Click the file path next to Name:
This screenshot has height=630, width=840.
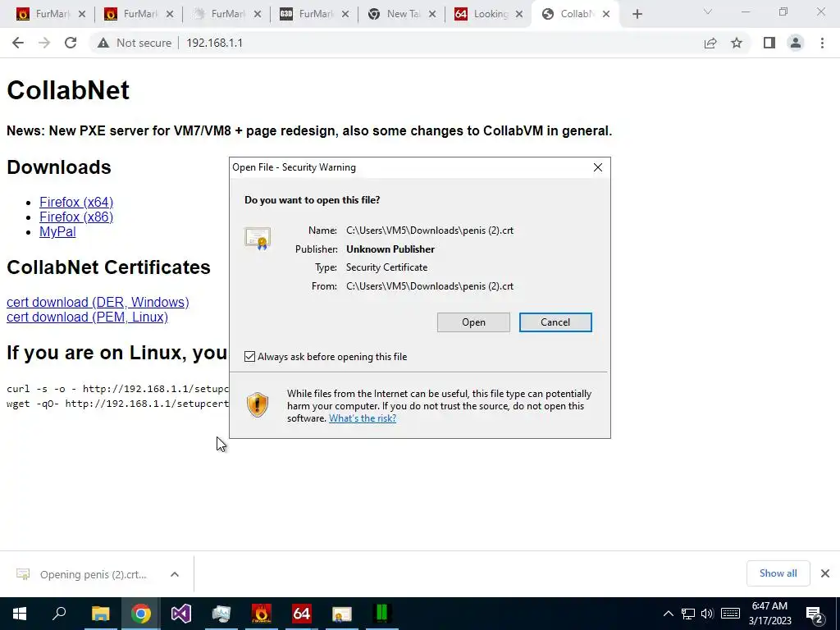coord(430,231)
